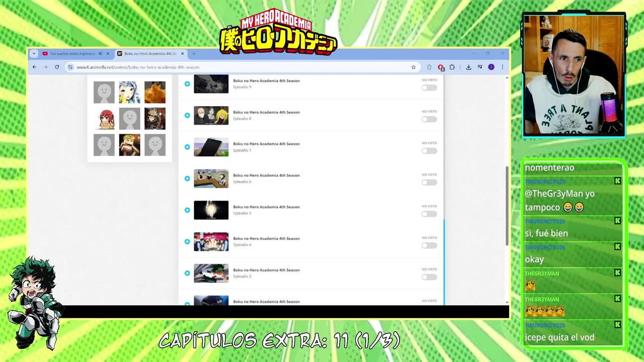The image size is (644, 362).
Task: Open the browser extensions puzzle icon
Action: point(452,67)
